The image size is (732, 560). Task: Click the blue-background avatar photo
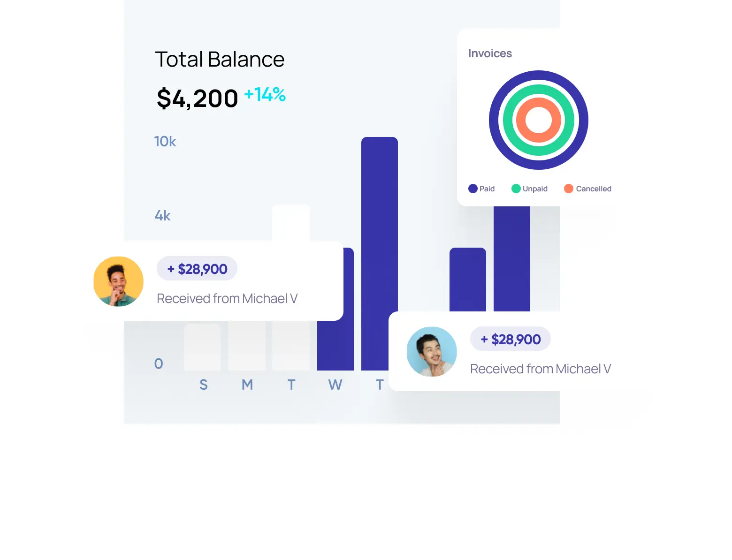pos(432,352)
